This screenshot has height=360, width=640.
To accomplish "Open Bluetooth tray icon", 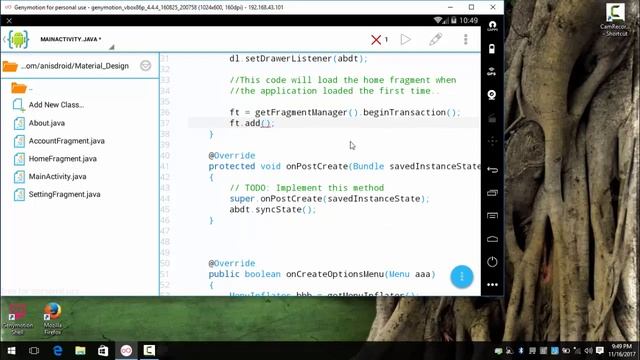I will (x=521, y=351).
